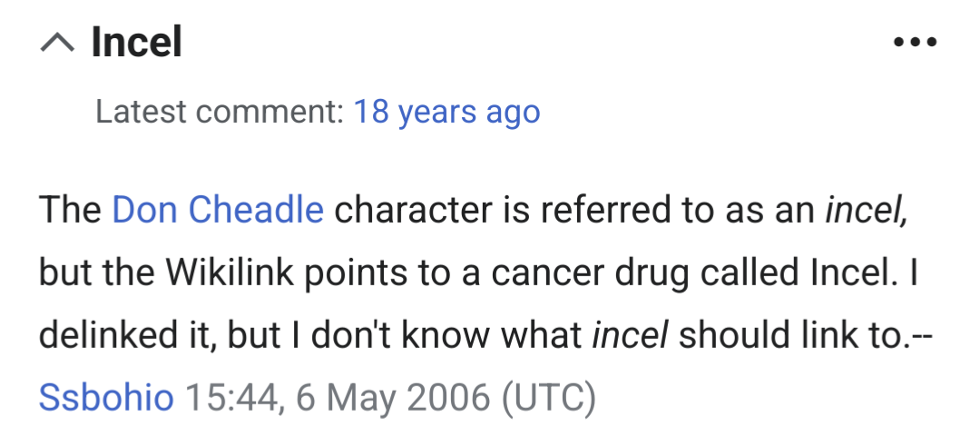980x436 pixels.
Task: Click the Incel section heading
Action: tap(137, 43)
